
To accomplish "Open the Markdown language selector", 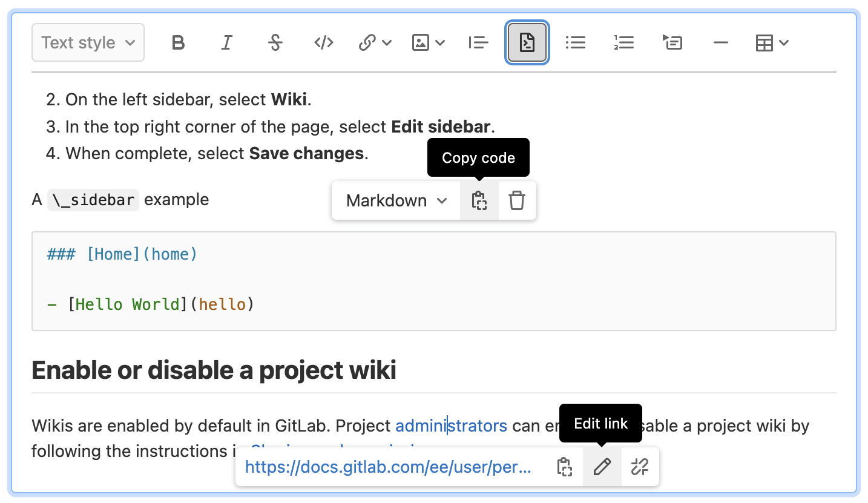I will click(x=395, y=200).
